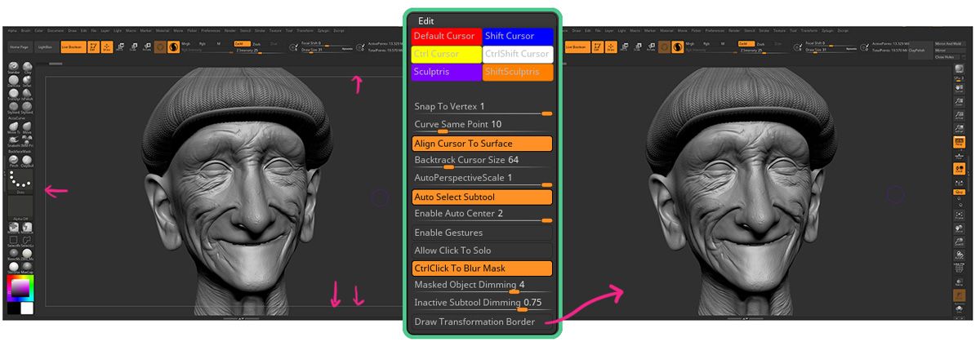Toggle the orange Local icon in right shelf

click(959, 168)
